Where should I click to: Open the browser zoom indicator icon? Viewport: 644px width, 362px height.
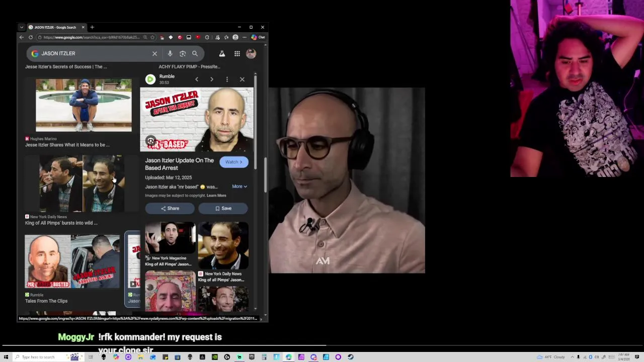click(x=145, y=37)
